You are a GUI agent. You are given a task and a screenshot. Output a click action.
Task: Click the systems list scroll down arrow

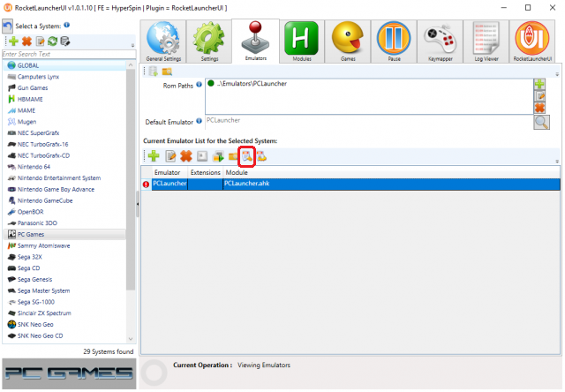point(131,339)
